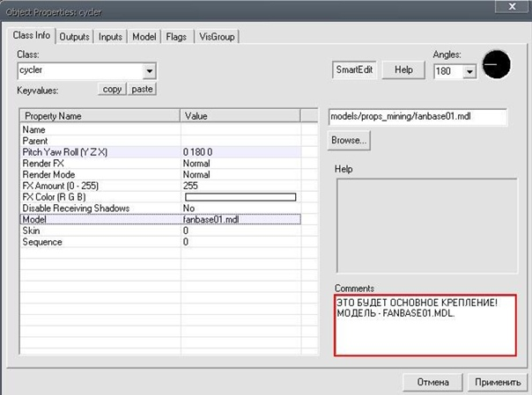Screen dimensions: 532x395
Task: Select the Model property row
Action: (161, 219)
